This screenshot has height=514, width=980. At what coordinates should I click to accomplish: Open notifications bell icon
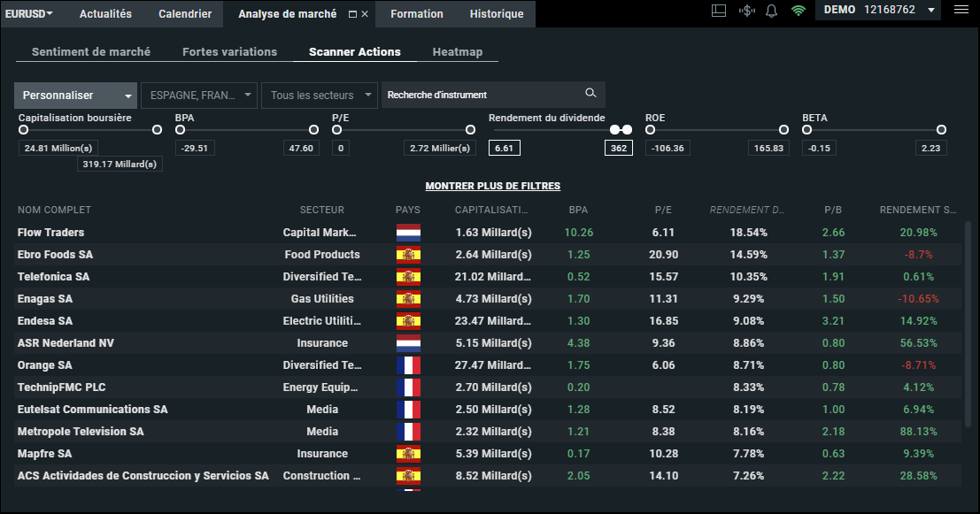tap(772, 11)
